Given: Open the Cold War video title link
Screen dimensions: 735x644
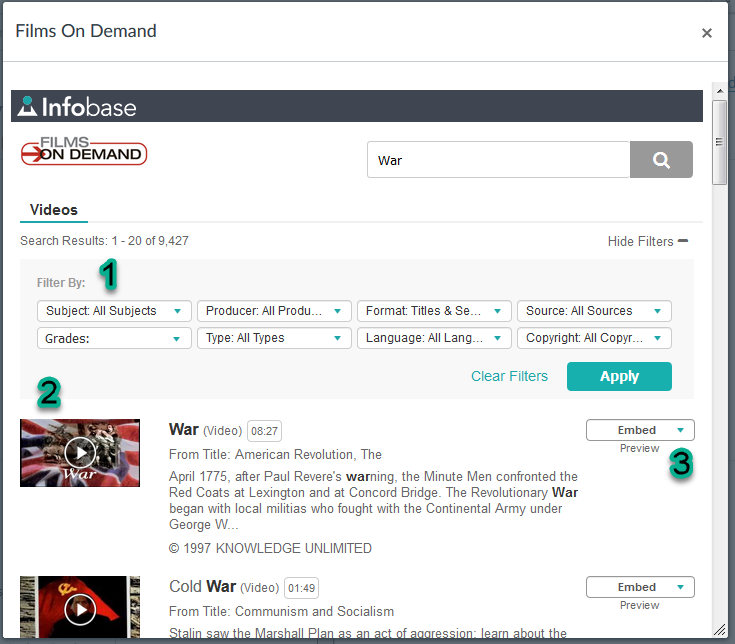Looking at the screenshot, I should [x=202, y=586].
